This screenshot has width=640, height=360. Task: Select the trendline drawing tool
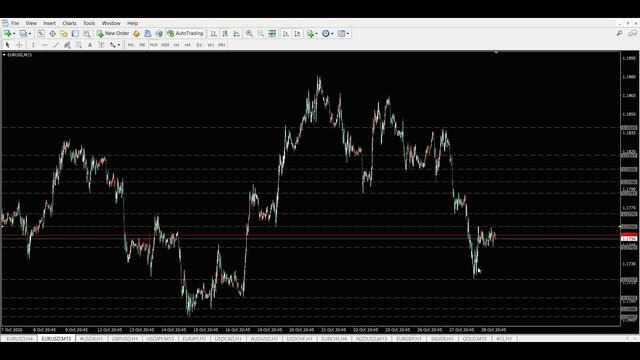[56, 45]
